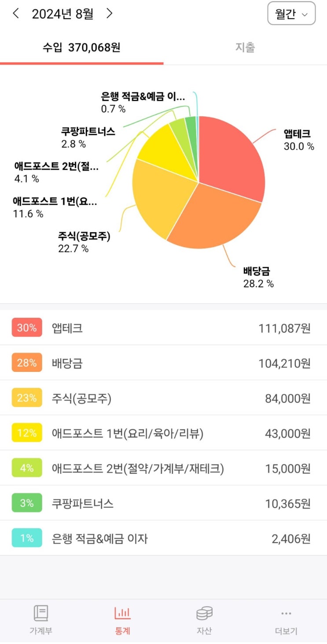Select the 수입 370,068원 tab

coord(81,47)
